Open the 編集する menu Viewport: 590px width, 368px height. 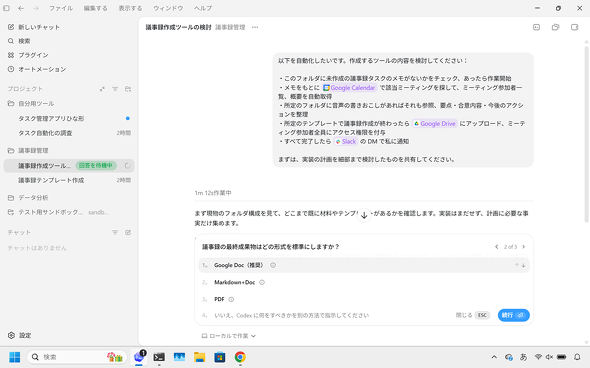pyautogui.click(x=95, y=8)
